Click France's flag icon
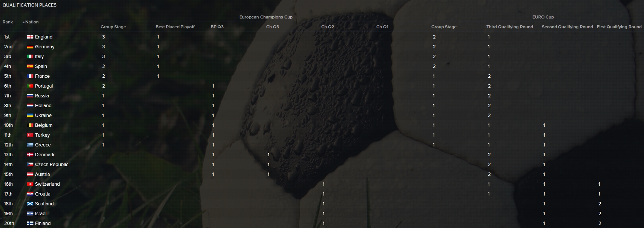Screen dimensions: 644x228 [30, 76]
